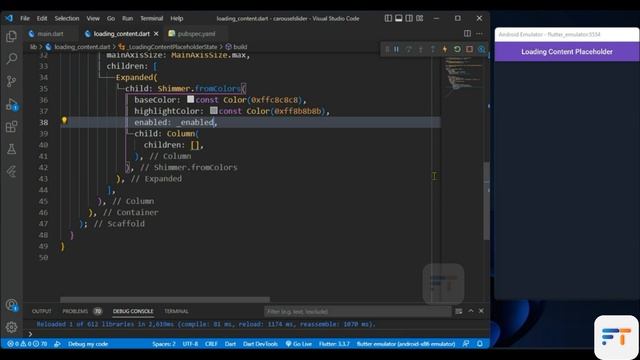
Task: Click the baseColor 0xffc8c8c8 color swatch
Action: [191, 99]
